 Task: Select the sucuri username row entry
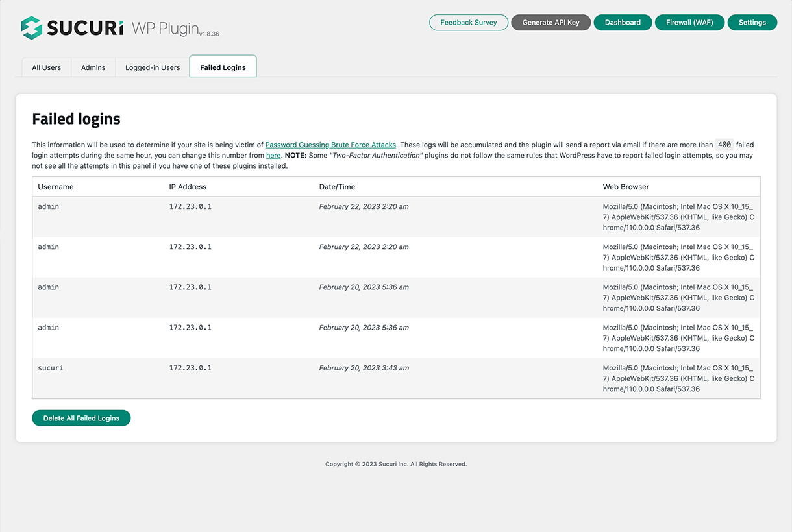pyautogui.click(x=51, y=367)
